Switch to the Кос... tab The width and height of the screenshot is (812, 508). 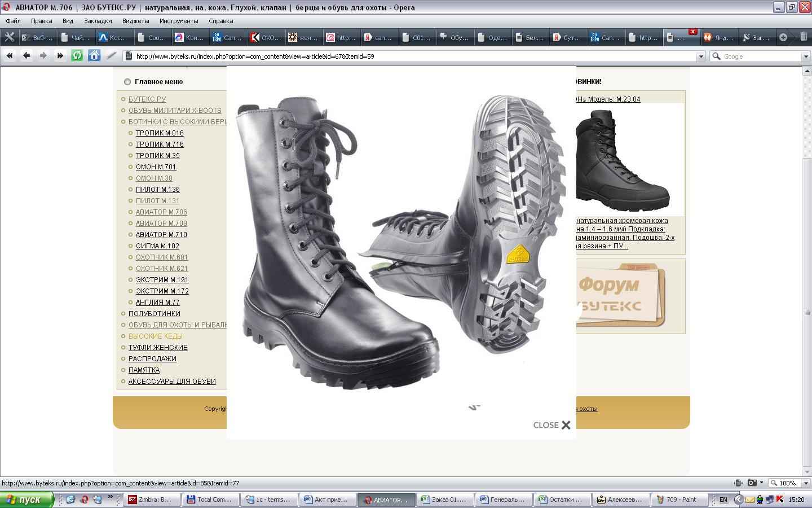pyautogui.click(x=113, y=38)
